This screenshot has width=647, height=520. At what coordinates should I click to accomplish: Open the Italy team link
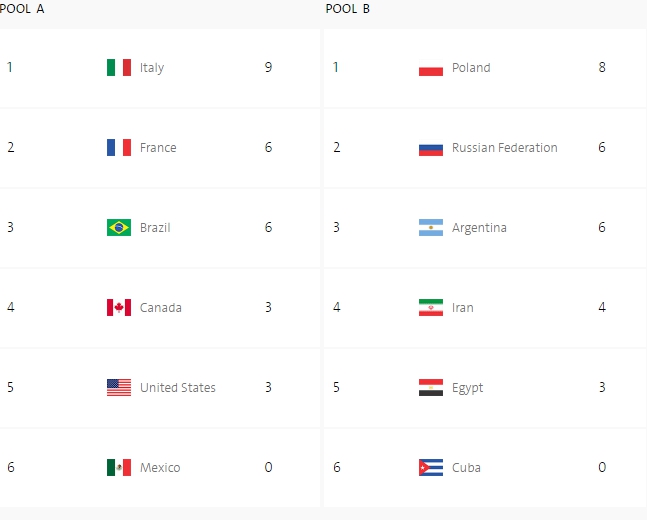(152, 68)
